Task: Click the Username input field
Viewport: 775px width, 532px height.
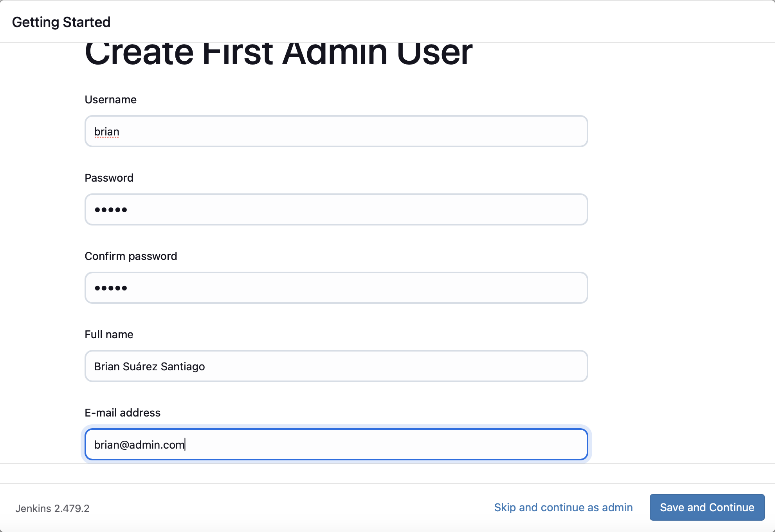Action: [336, 132]
